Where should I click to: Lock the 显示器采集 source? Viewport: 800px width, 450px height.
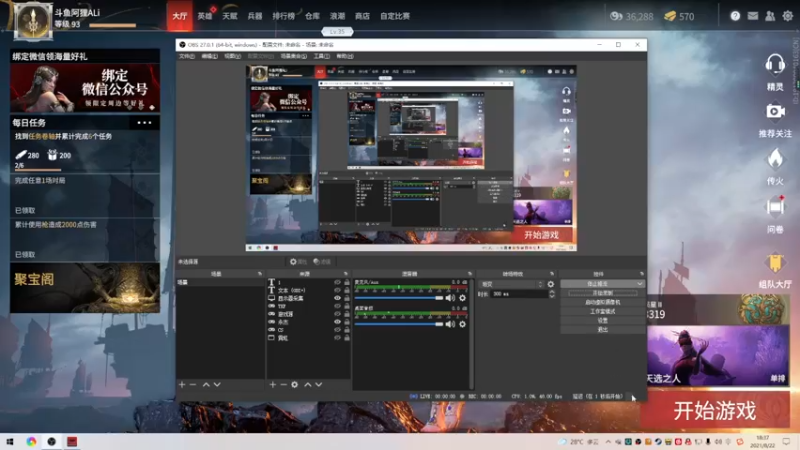347,298
